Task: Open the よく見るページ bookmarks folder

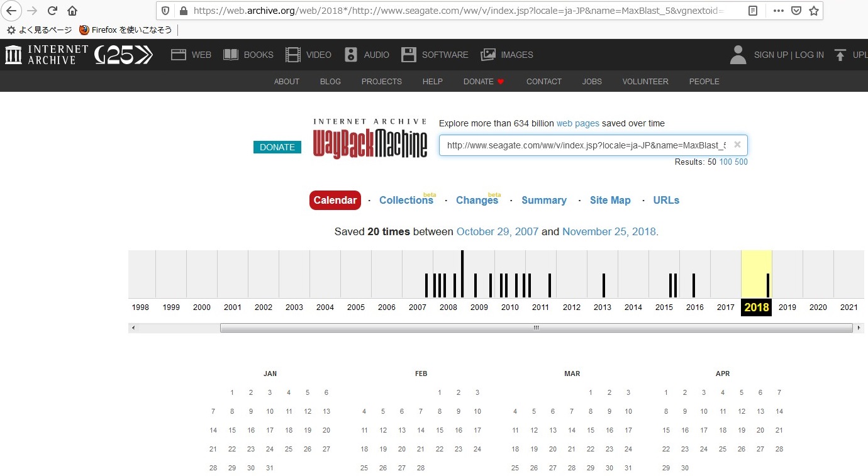Action: 39,30
